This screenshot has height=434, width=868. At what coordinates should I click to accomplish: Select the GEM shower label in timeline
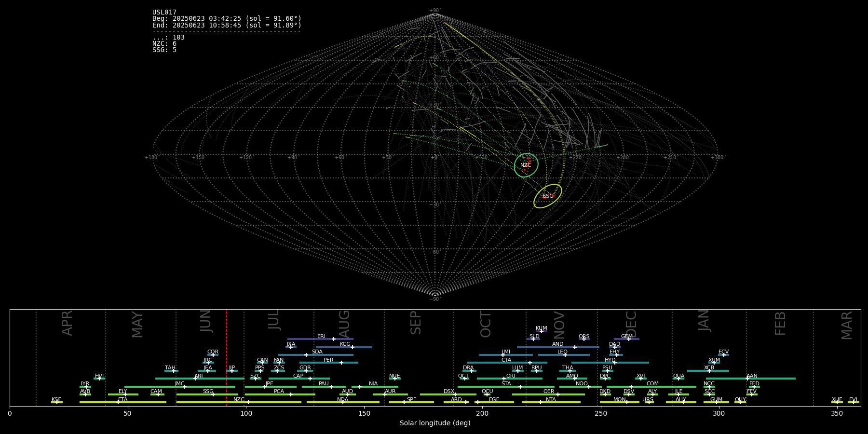click(x=627, y=336)
